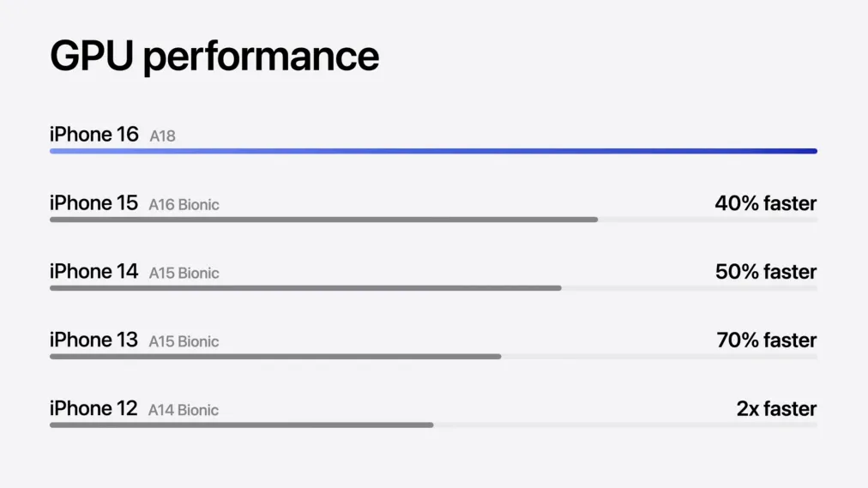
Task: Click the A14 Bionic chip label
Action: (x=184, y=410)
